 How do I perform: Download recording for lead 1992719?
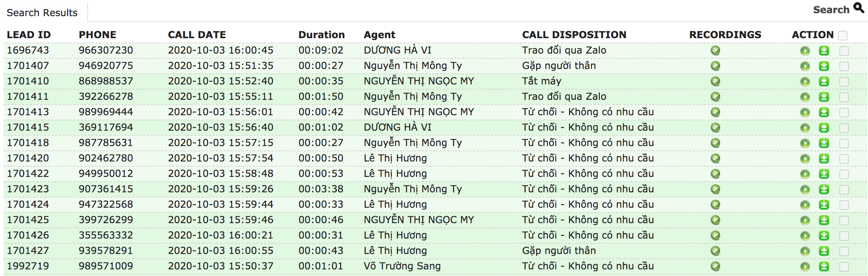tap(824, 267)
